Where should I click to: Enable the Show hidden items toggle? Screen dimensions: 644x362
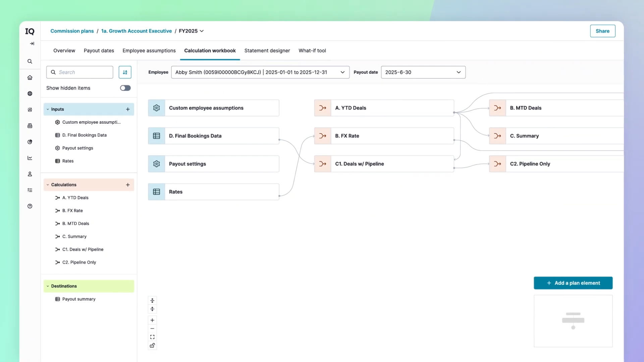point(125,88)
